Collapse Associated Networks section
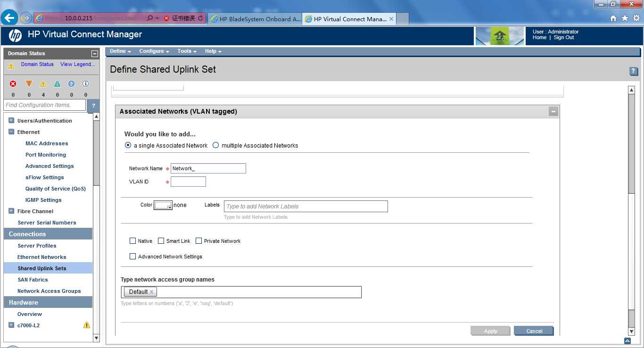The height and width of the screenshot is (348, 644). click(553, 111)
